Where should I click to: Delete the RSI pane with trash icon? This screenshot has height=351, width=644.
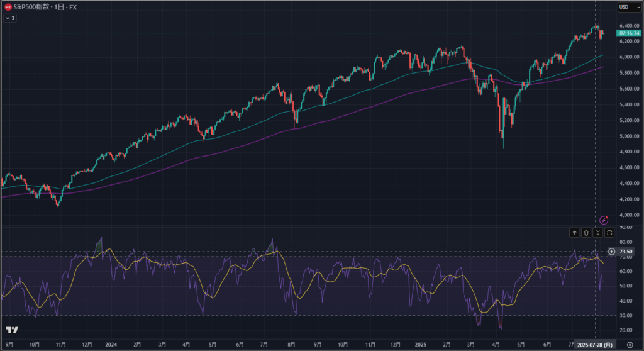coord(586,233)
